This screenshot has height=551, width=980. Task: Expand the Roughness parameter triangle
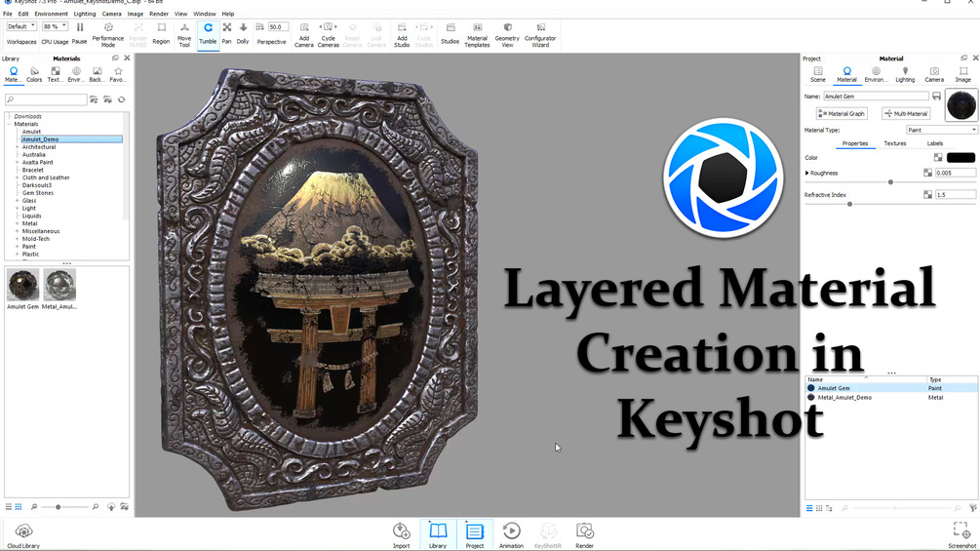pyautogui.click(x=806, y=173)
